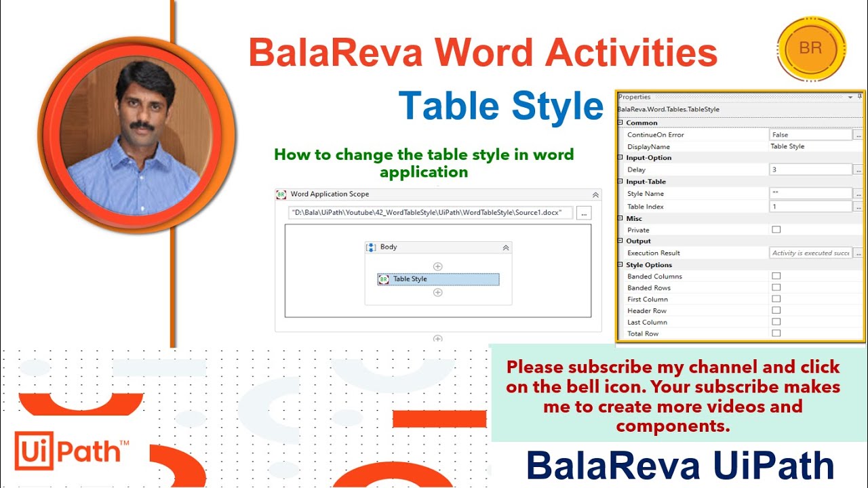Viewport: 868px width, 488px height.
Task: Click the BR icon on Word Application Scope
Action: click(x=281, y=195)
